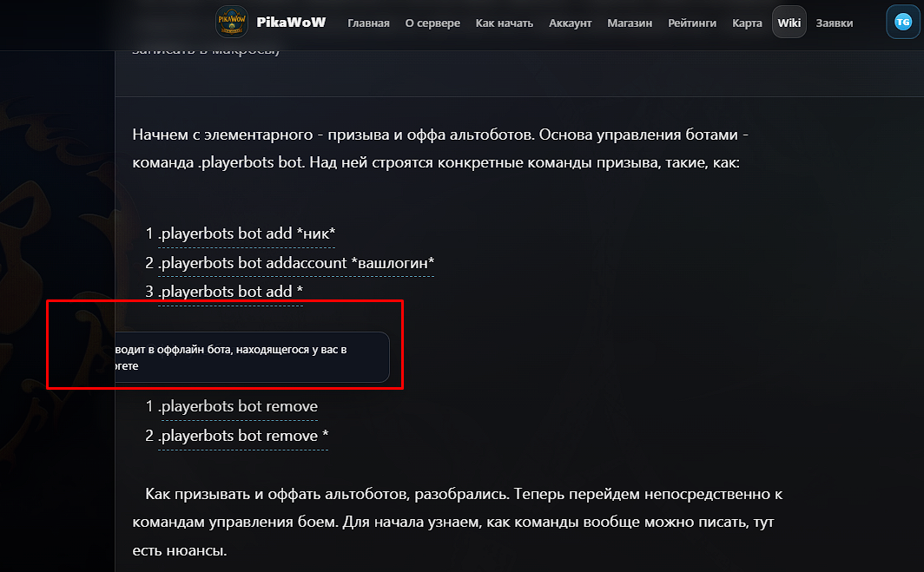Select the active Wiki tab
This screenshot has height=572, width=924.
tap(789, 23)
